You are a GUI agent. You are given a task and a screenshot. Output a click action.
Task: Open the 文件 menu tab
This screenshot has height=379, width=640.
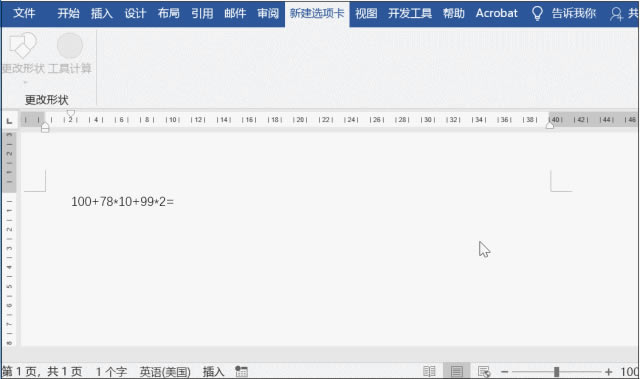(24, 13)
